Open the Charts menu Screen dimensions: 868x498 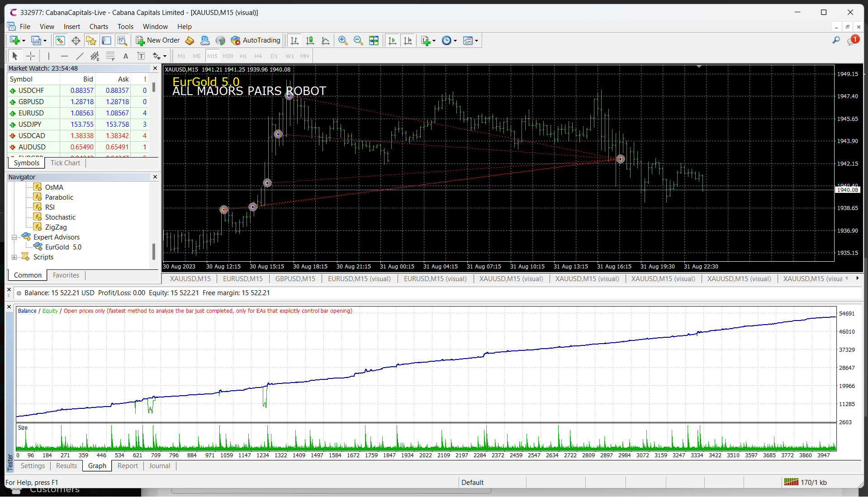pyautogui.click(x=99, y=27)
